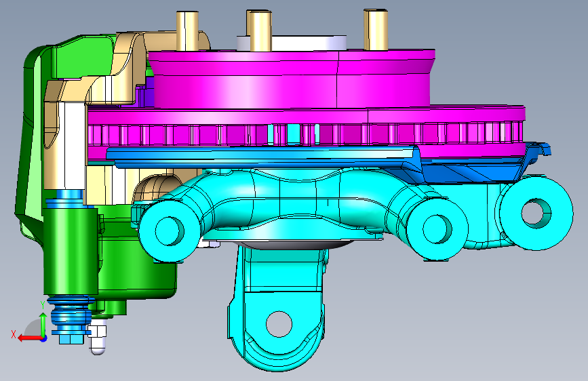Select the magenta brake disc hub hat
Screen dimensions: 588x381
coord(292,79)
